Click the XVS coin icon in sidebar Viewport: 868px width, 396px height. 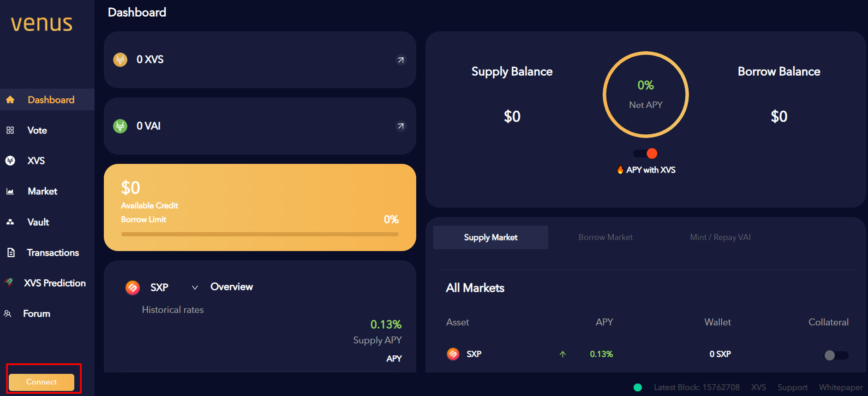pyautogui.click(x=10, y=161)
